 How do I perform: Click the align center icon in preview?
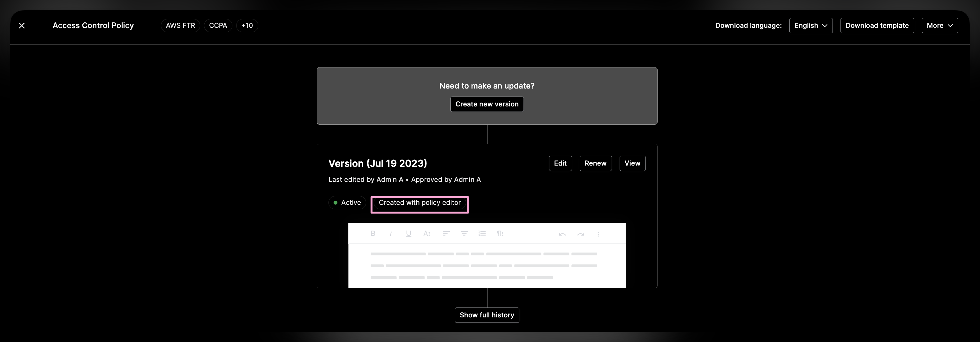(464, 233)
